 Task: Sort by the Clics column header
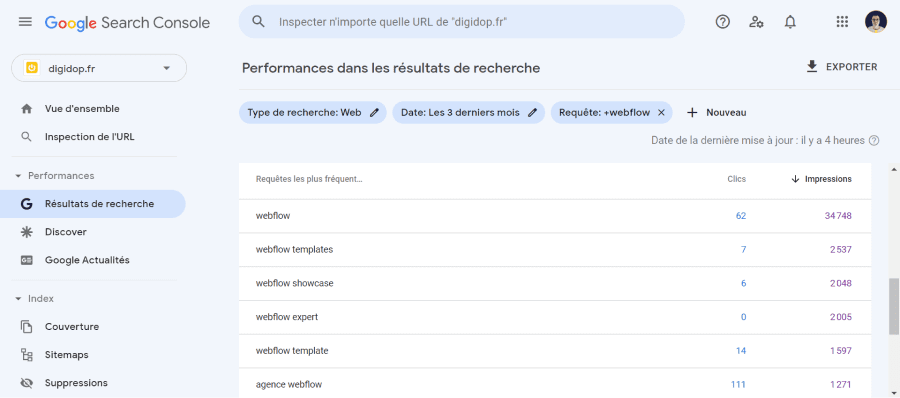(736, 179)
